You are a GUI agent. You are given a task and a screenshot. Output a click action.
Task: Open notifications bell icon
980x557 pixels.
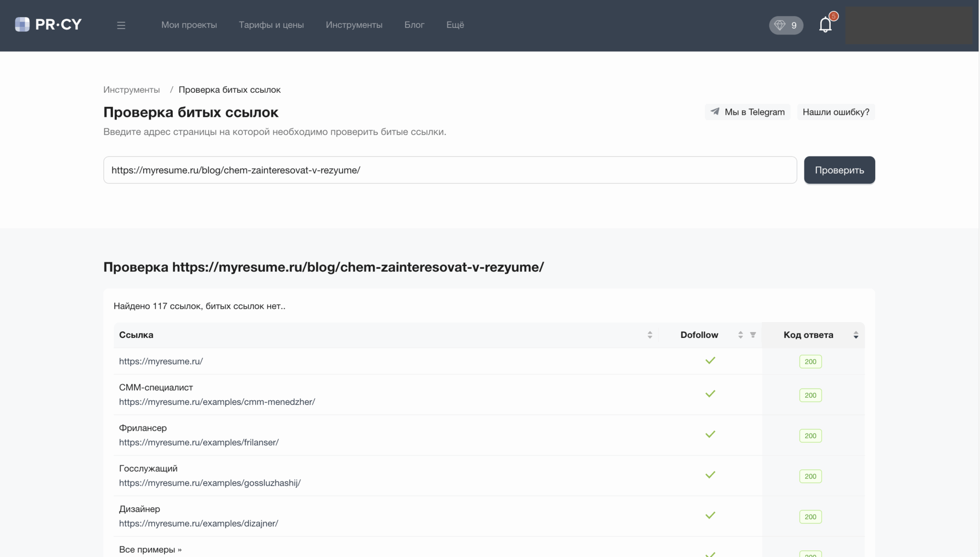825,25
